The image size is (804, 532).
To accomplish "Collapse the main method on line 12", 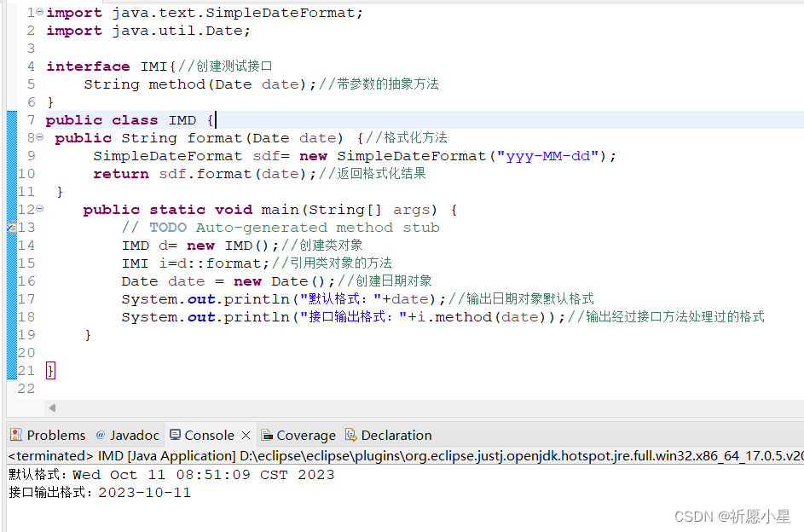I will tap(38, 209).
